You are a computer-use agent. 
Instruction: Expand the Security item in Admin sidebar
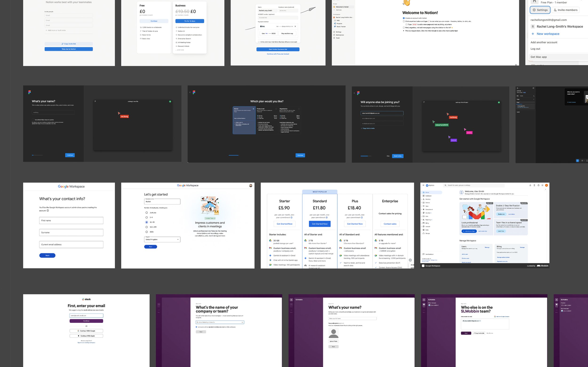[x=427, y=213]
